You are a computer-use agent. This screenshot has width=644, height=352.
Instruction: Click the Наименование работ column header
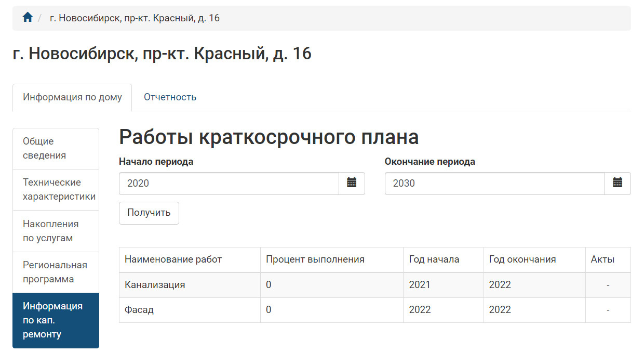[173, 259]
